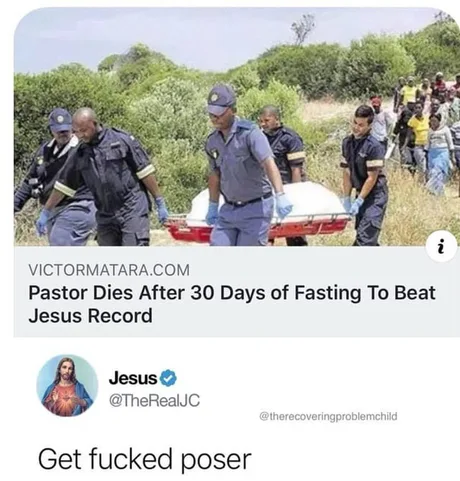Open the VICTORMATARA.COM source link
Screen dimensions: 460x481
point(109,270)
